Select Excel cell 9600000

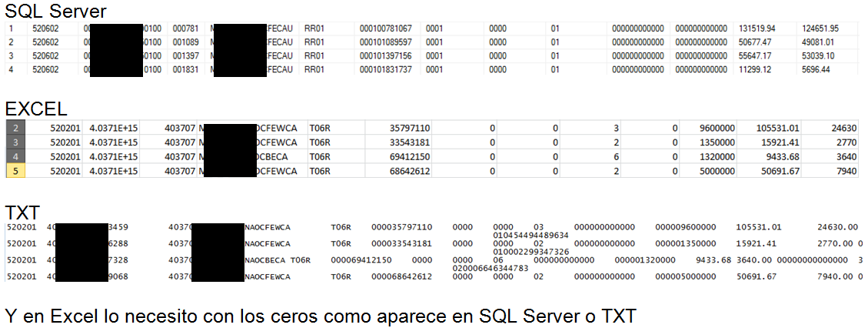708,128
